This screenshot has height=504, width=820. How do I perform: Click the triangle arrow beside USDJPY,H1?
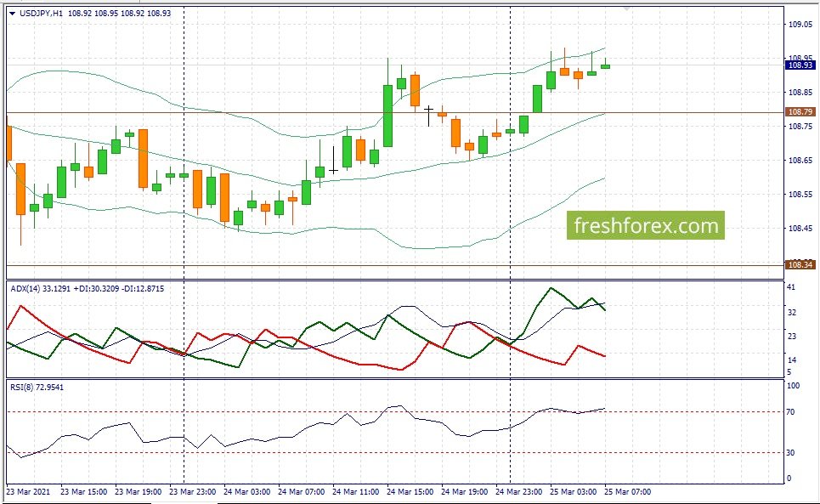click(x=13, y=14)
